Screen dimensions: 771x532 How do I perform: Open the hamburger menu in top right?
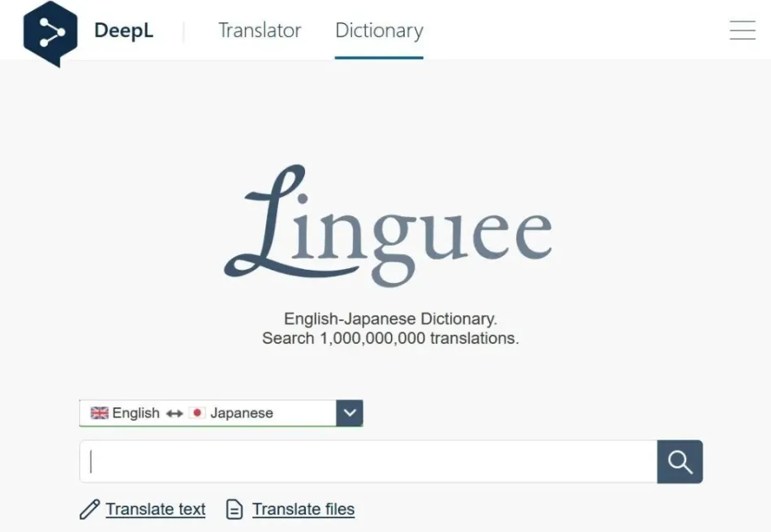[x=741, y=30]
